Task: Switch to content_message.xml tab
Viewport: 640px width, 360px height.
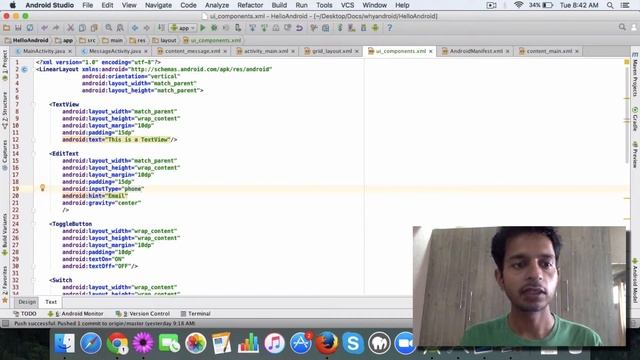Action: coord(193,51)
